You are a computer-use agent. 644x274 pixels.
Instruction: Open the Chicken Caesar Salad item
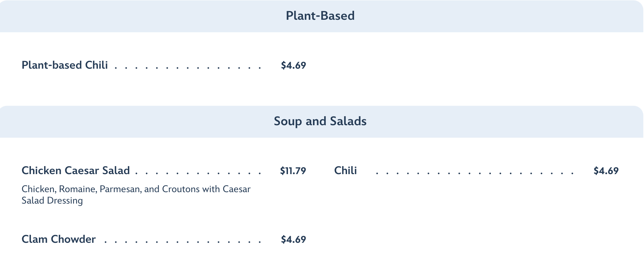tap(76, 171)
